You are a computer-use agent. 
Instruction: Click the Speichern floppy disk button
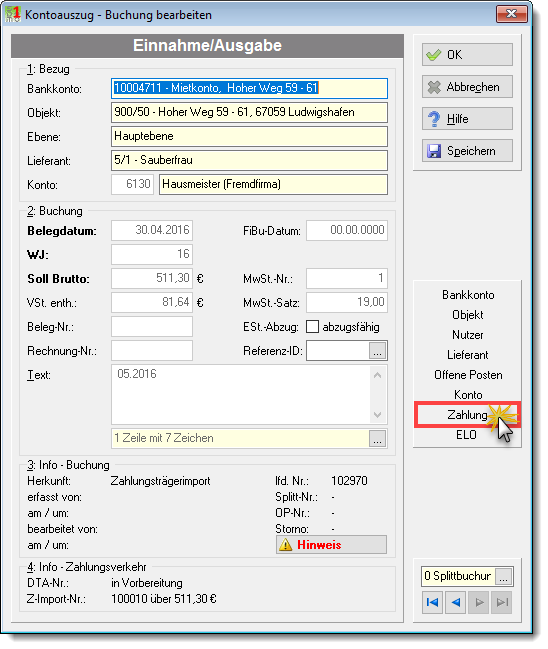click(x=467, y=151)
